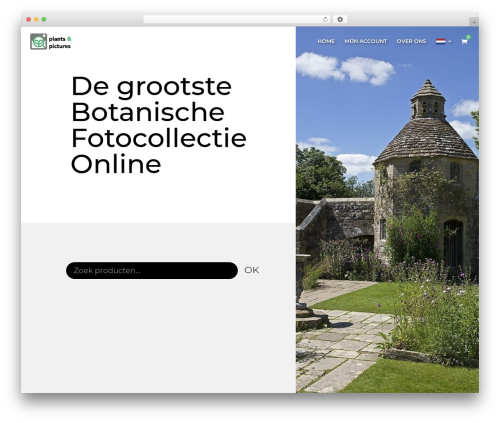Viewport: 500px width, 423px height.
Task: Open the MIJN ACCOUNT menu item
Action: 366,41
